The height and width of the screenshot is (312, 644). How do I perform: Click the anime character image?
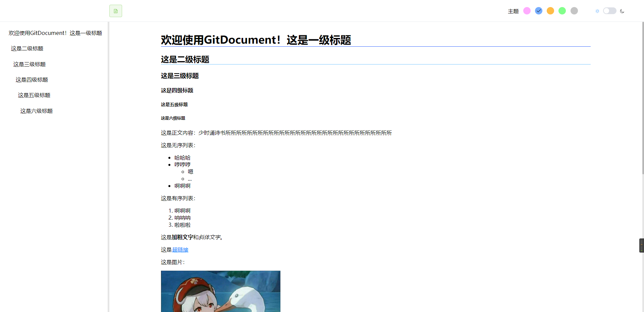[x=221, y=291]
